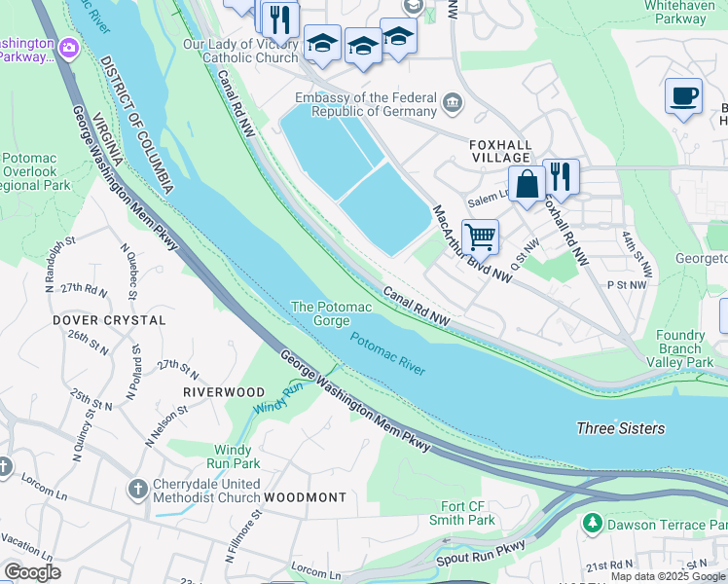The width and height of the screenshot is (728, 584).
Task: Select the Fort CF Smith Park label
Action: coord(462,513)
